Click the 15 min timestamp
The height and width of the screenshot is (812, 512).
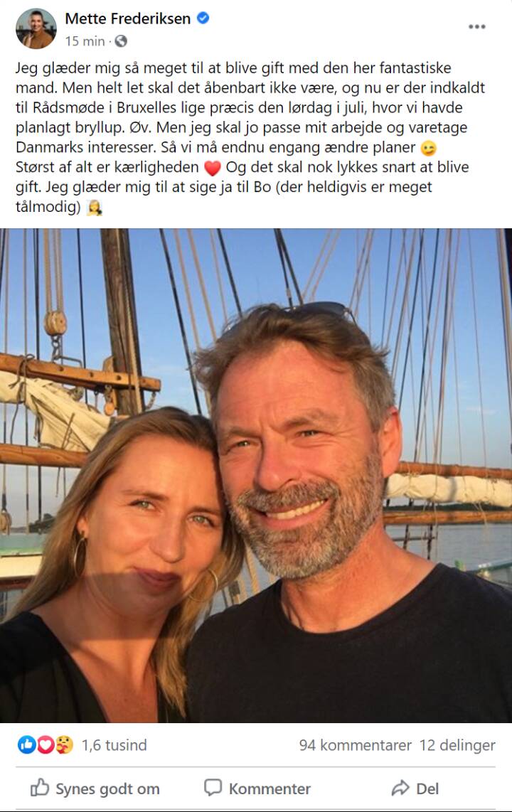(x=85, y=41)
